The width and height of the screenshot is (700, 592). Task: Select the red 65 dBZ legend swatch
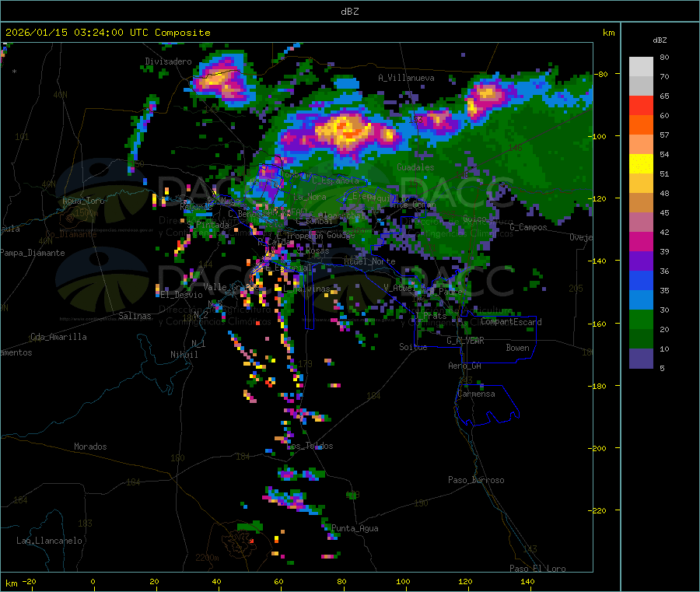(x=641, y=105)
